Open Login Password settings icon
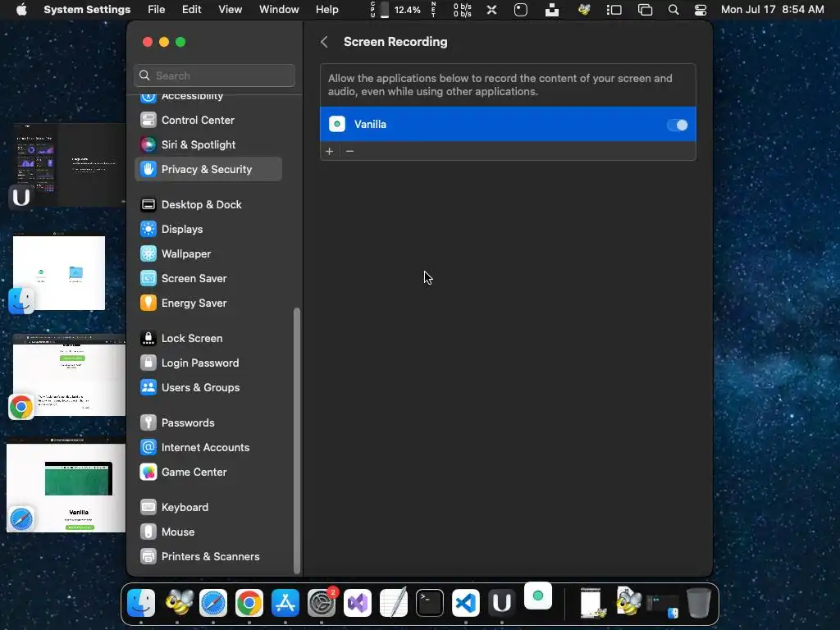The image size is (840, 630). coord(148,363)
